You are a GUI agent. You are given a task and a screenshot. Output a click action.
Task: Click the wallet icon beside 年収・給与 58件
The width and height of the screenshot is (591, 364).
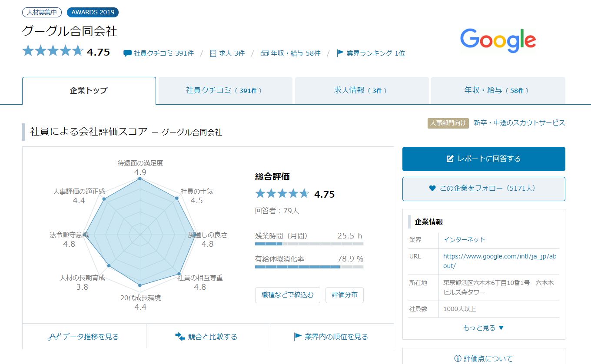click(x=265, y=53)
